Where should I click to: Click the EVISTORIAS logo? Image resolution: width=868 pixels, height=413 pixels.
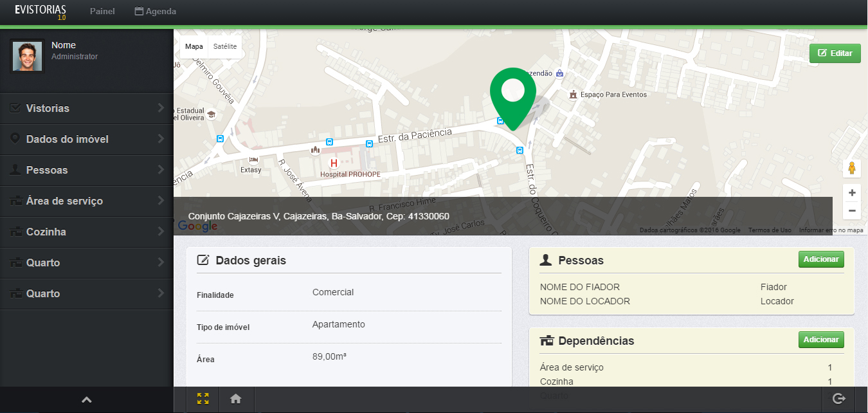[41, 12]
